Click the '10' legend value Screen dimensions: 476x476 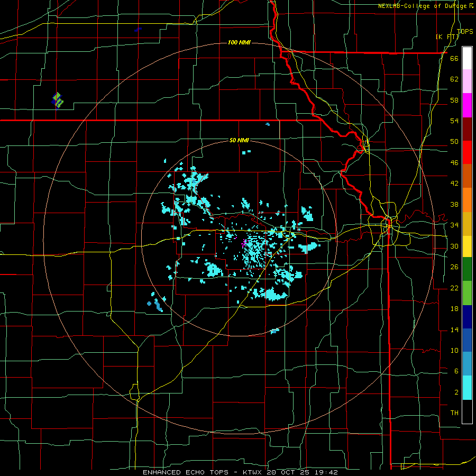454,350
